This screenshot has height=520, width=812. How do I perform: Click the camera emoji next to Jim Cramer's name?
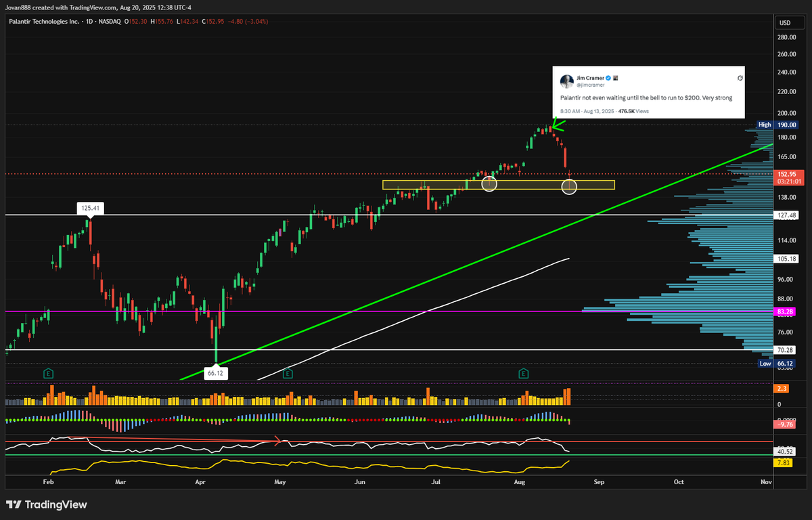614,78
